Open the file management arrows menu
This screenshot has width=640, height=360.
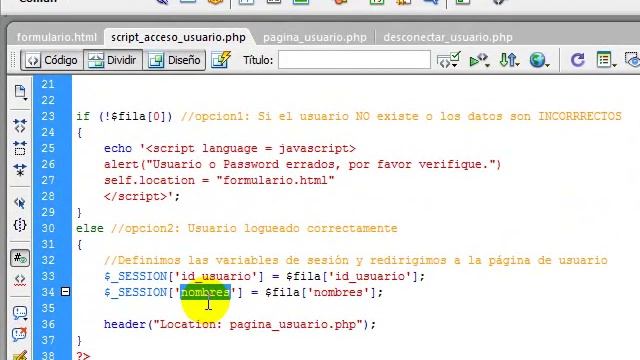pyautogui.click(x=509, y=60)
